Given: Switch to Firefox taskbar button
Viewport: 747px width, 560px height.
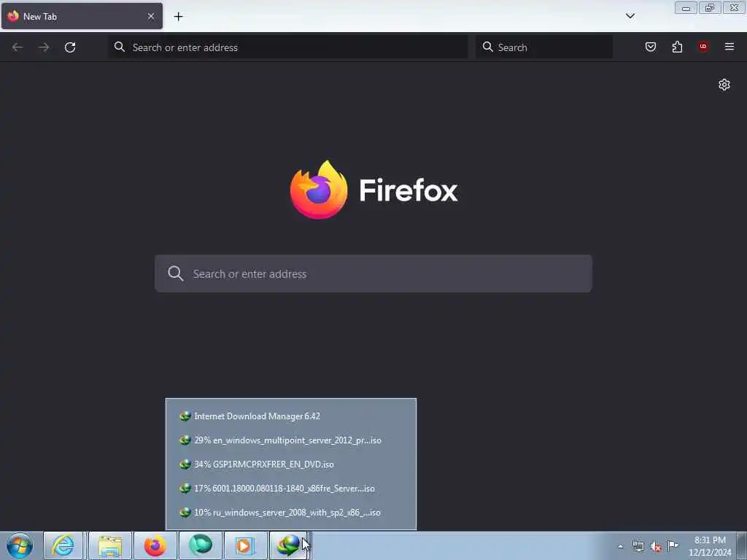Looking at the screenshot, I should click(x=155, y=545).
